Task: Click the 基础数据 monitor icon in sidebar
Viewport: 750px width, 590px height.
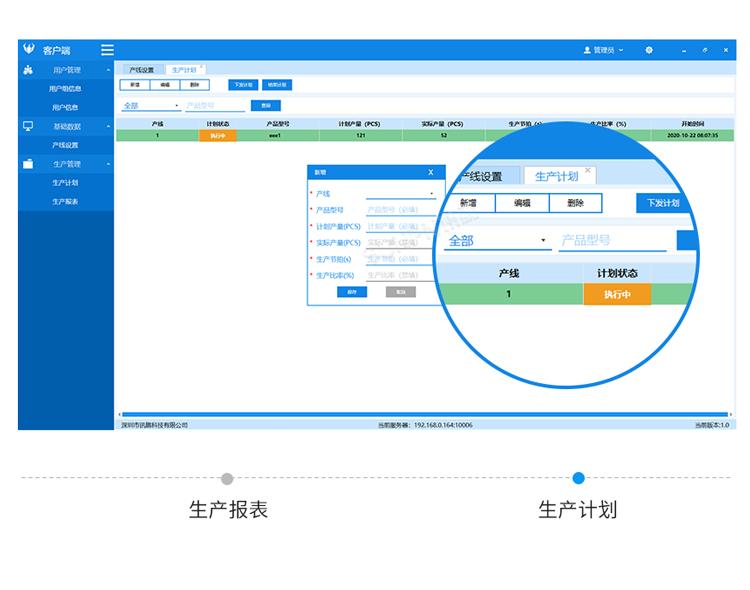Action: click(x=28, y=126)
